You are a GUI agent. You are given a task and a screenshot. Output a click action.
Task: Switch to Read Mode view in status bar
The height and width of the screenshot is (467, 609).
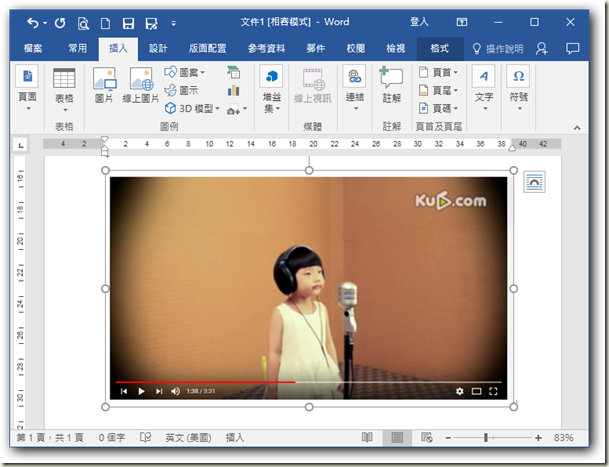[368, 438]
